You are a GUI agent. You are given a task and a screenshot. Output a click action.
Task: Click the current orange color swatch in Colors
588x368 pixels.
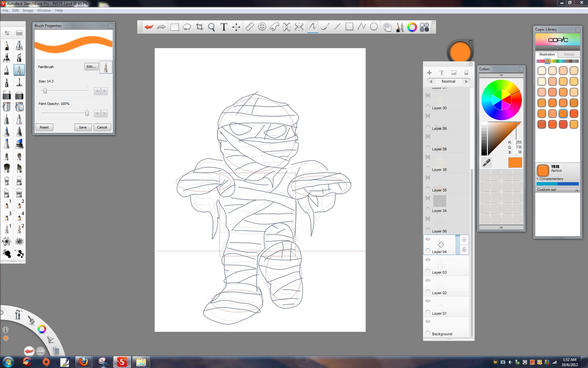tap(515, 163)
